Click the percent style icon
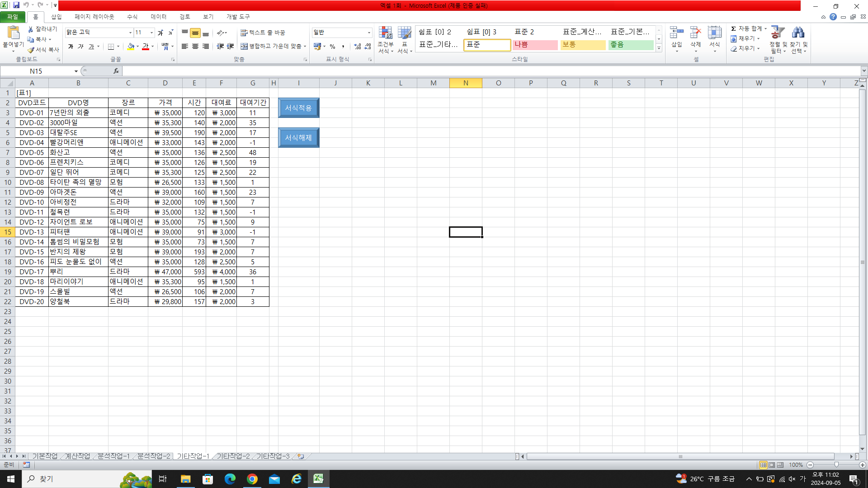 [x=332, y=47]
